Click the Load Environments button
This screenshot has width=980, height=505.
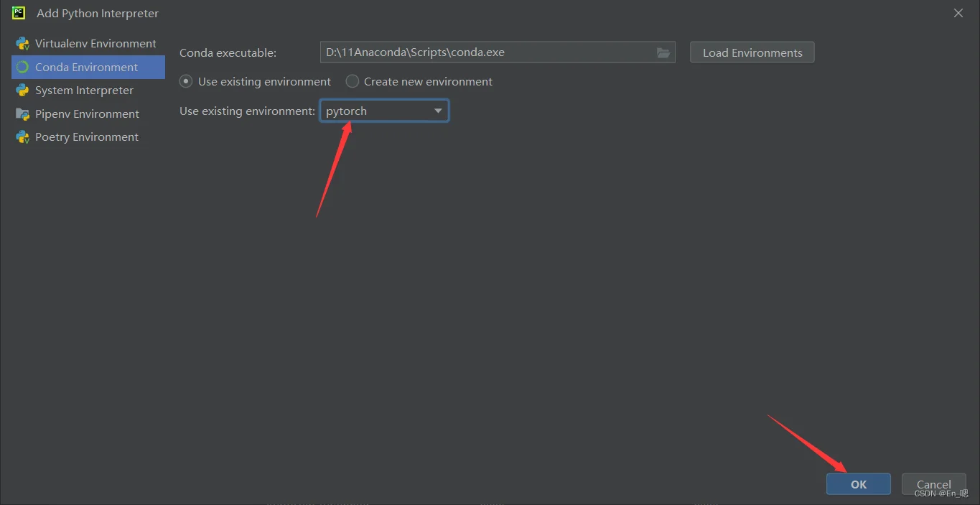752,52
